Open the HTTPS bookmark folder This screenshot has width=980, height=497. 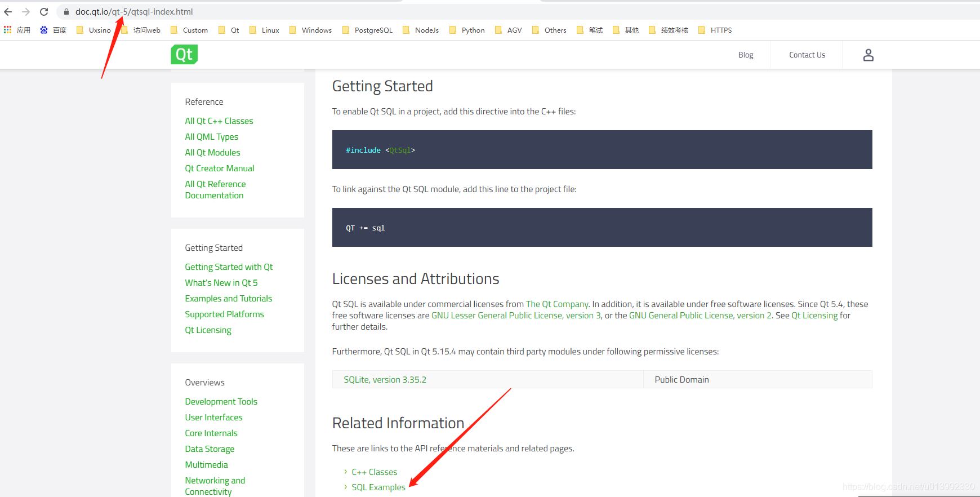[715, 30]
